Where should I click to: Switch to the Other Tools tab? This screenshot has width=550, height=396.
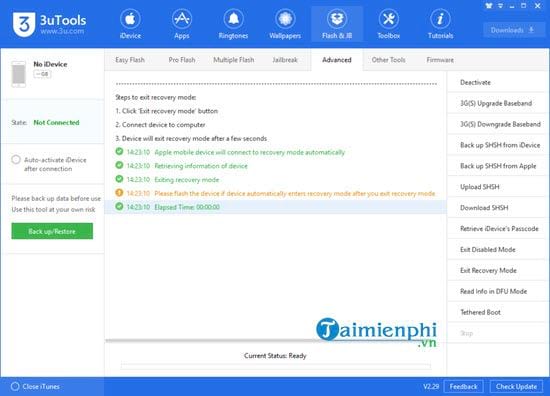[x=389, y=60]
